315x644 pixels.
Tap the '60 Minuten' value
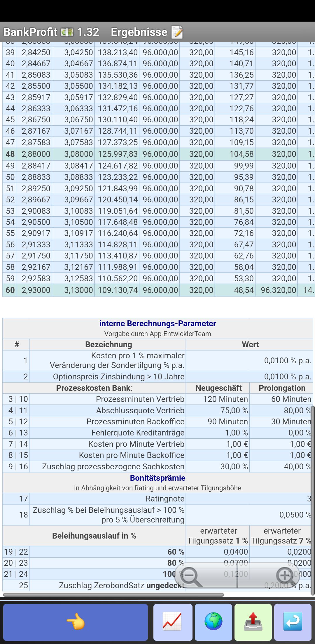(291, 399)
